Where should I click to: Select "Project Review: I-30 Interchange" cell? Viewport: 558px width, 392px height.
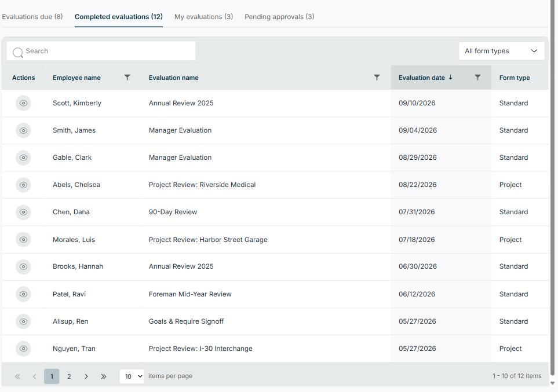tap(200, 349)
